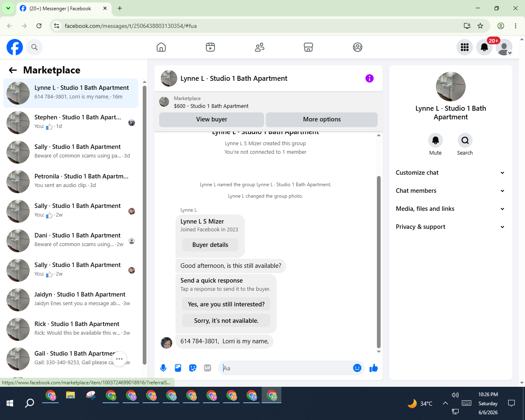Bookmark this page with the star icon
The image size is (525, 420).
click(x=480, y=26)
